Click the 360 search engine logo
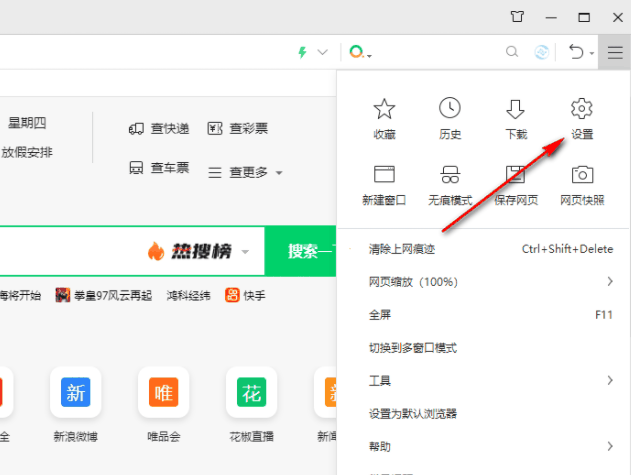Viewport: 631px width, 475px height. pyautogui.click(x=357, y=52)
